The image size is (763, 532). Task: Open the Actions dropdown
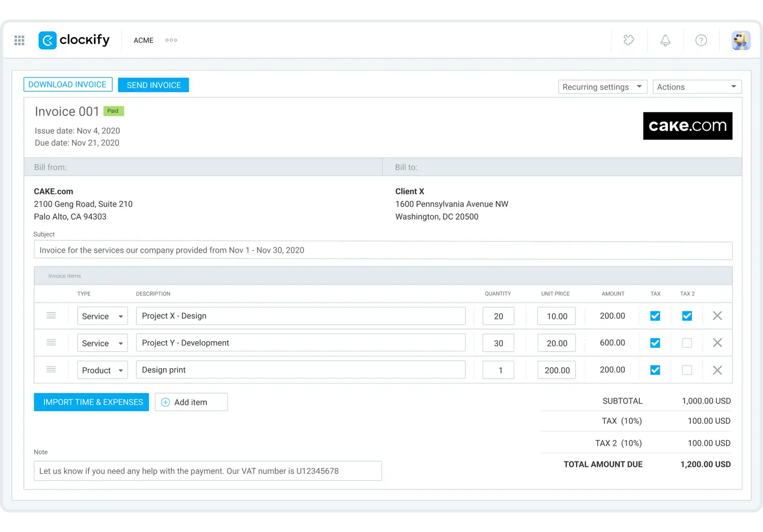[697, 87]
